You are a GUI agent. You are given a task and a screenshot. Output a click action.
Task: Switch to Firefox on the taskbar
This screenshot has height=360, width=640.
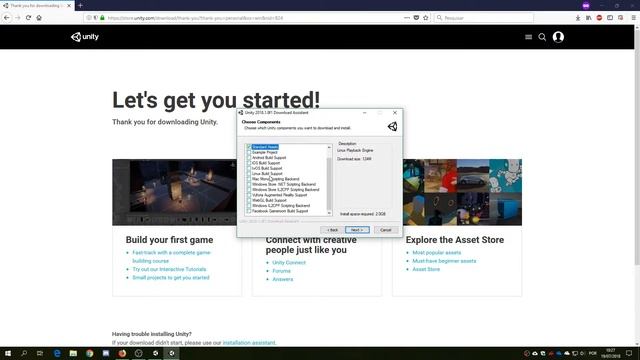click(122, 353)
